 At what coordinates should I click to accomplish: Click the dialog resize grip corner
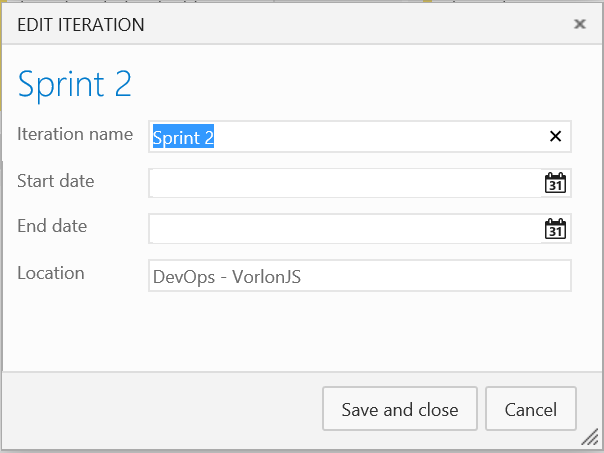pyautogui.click(x=588, y=438)
